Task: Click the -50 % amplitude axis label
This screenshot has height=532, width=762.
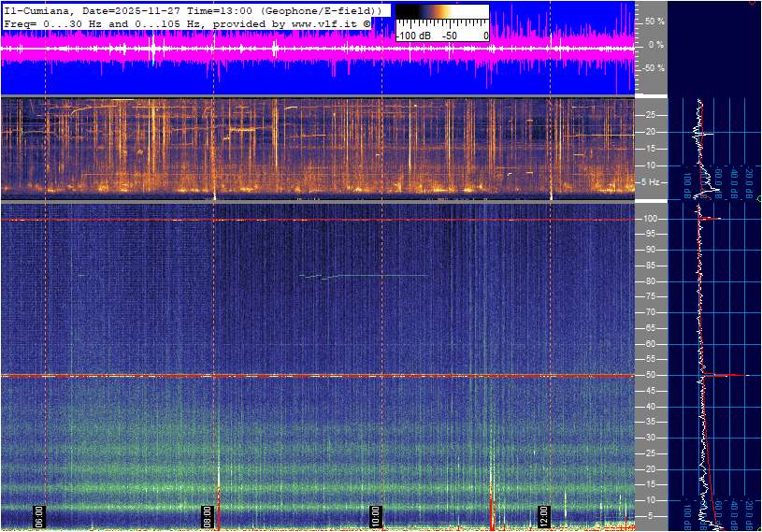Action: pos(653,68)
